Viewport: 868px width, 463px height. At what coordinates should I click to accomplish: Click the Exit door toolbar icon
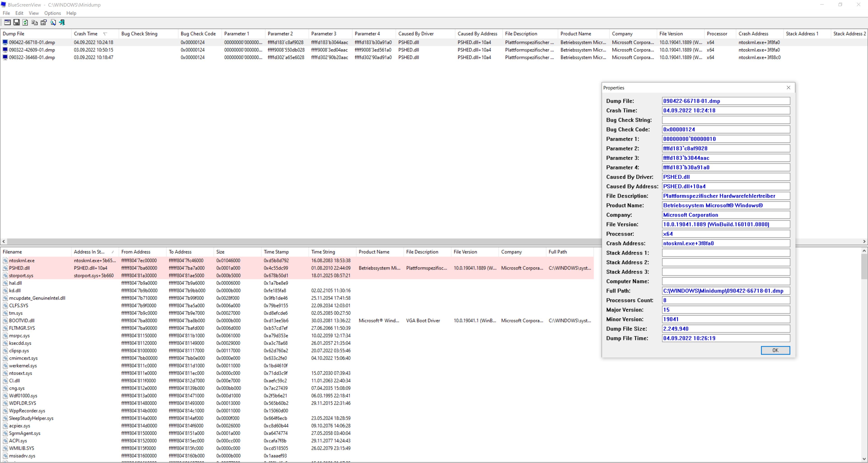click(62, 23)
